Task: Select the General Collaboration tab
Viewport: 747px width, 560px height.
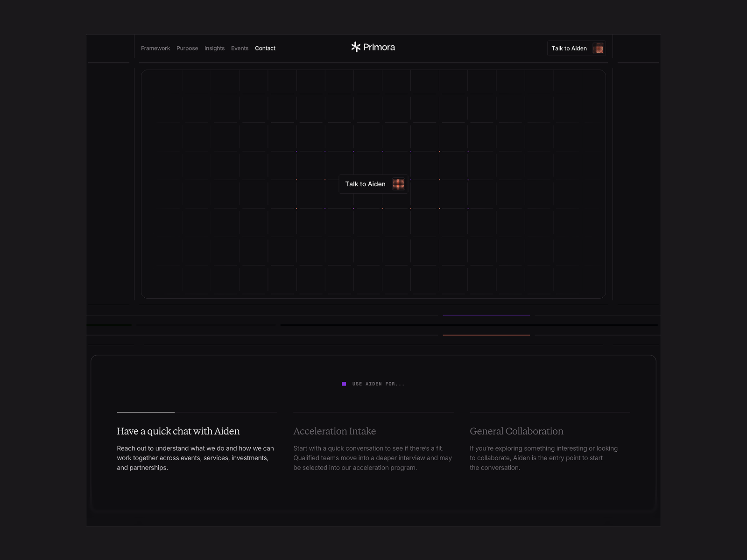Action: pyautogui.click(x=516, y=431)
